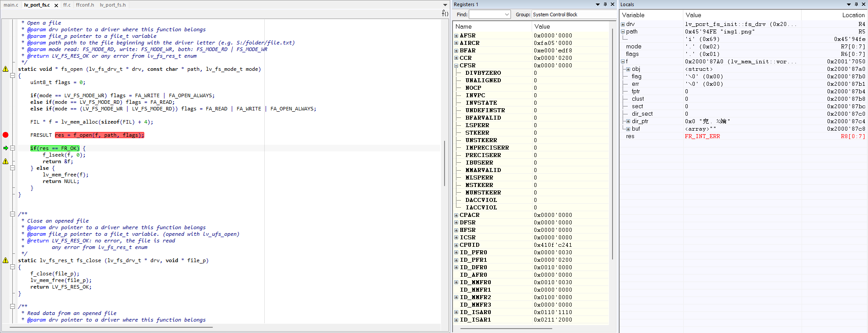Viewport: 868px width, 333px height.
Task: Toggle the breakpoint on the f_open line
Action: pos(6,135)
